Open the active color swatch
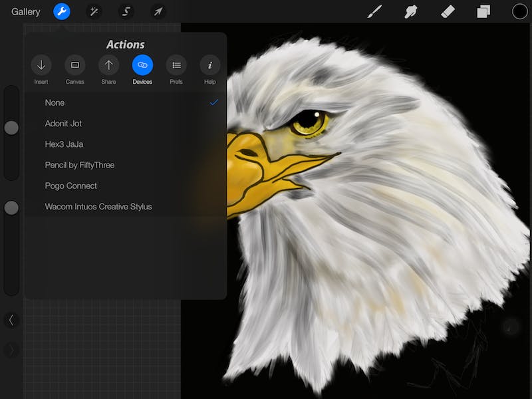 pos(519,11)
